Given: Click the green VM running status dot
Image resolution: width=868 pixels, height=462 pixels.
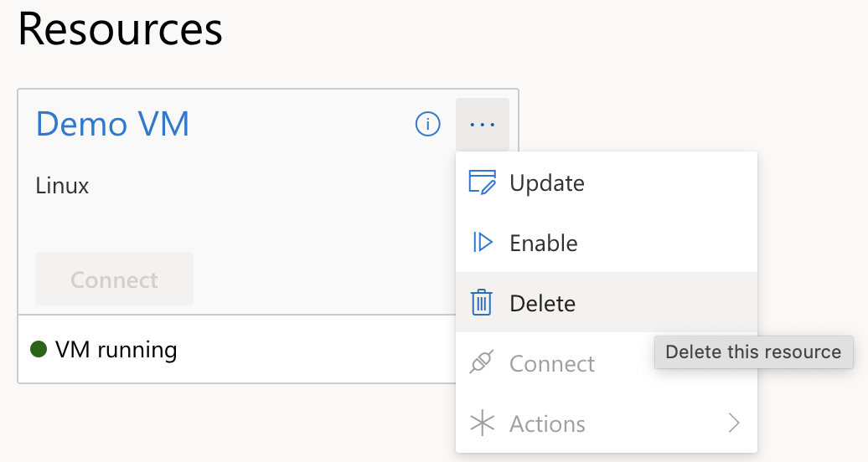Looking at the screenshot, I should [x=38, y=349].
